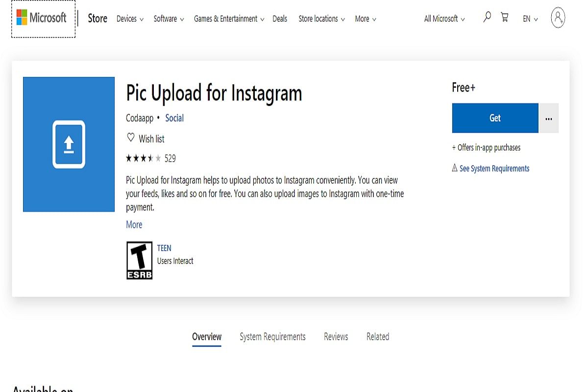588x392 pixels.
Task: Expand description with the More link
Action: click(x=134, y=224)
